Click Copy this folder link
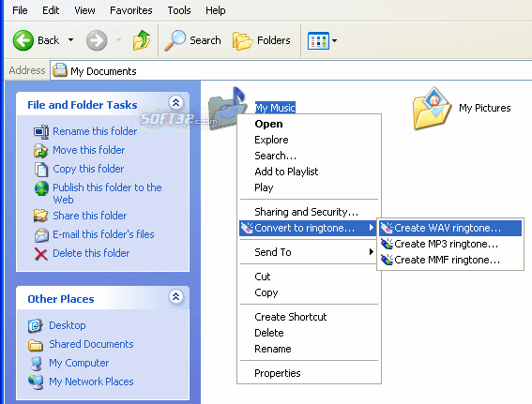 point(88,169)
